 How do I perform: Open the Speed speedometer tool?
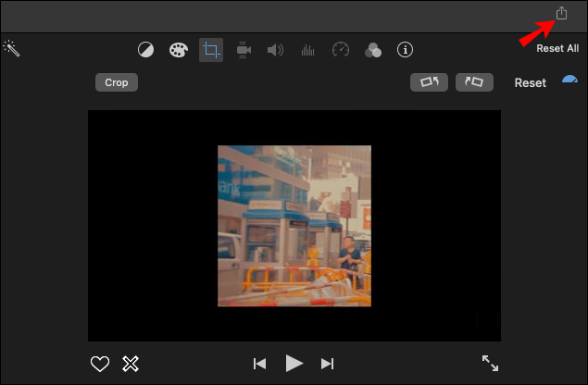tap(340, 50)
